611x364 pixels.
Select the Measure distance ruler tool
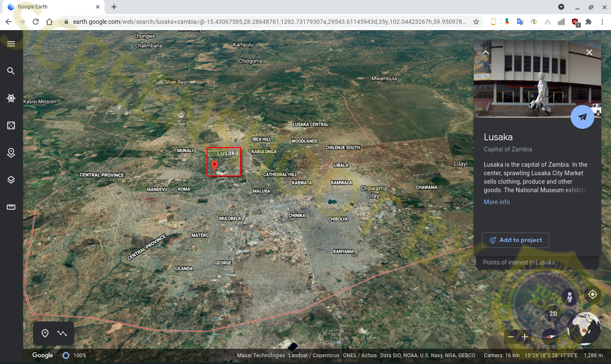tap(11, 207)
